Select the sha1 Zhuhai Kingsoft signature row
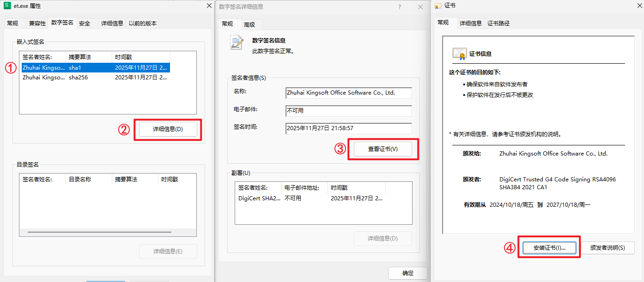644x282 pixels. click(96, 67)
